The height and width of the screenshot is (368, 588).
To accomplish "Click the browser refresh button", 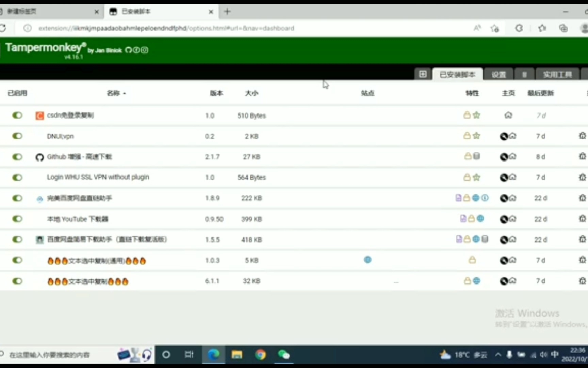I will point(3,28).
